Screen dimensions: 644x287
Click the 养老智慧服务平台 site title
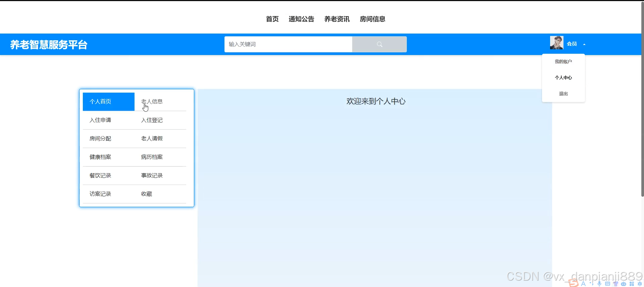49,45
